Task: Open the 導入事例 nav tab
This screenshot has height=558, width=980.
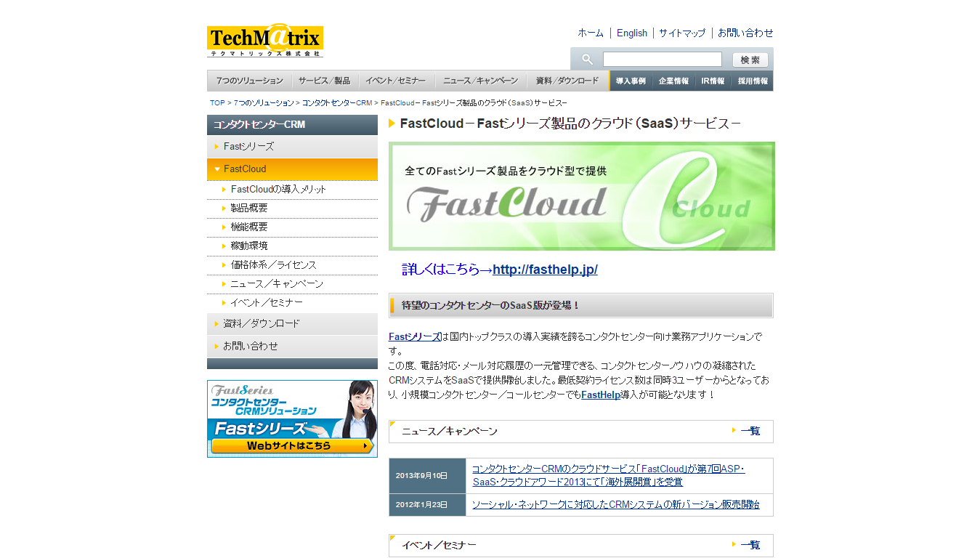Action: point(631,81)
